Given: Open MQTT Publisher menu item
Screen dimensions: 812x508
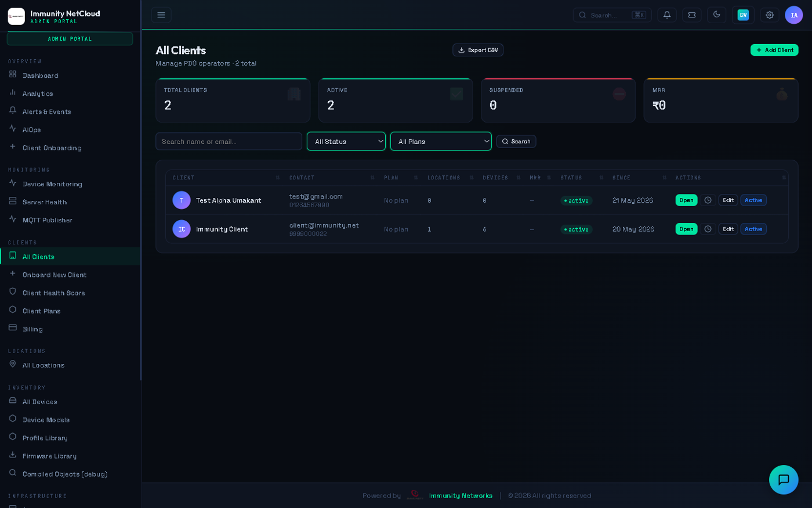Looking at the screenshot, I should click(x=70, y=220).
